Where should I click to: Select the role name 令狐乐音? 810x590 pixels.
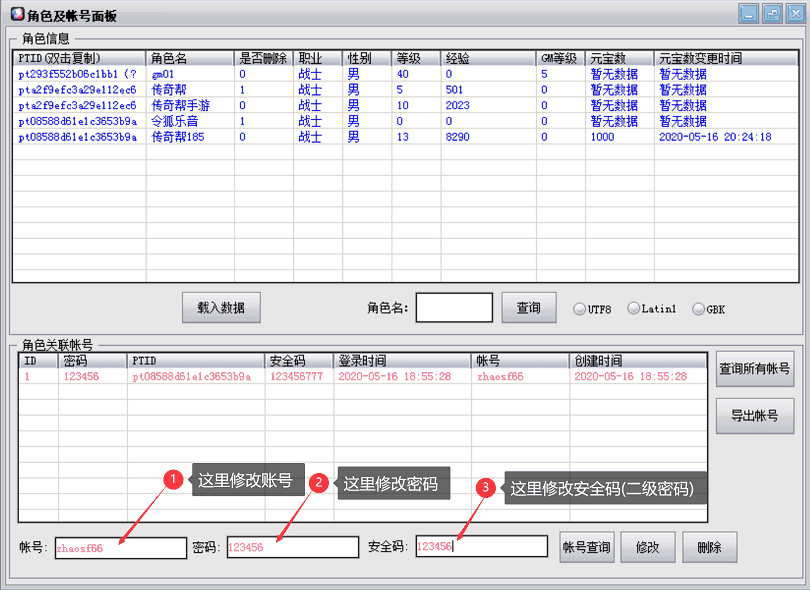coord(175,121)
